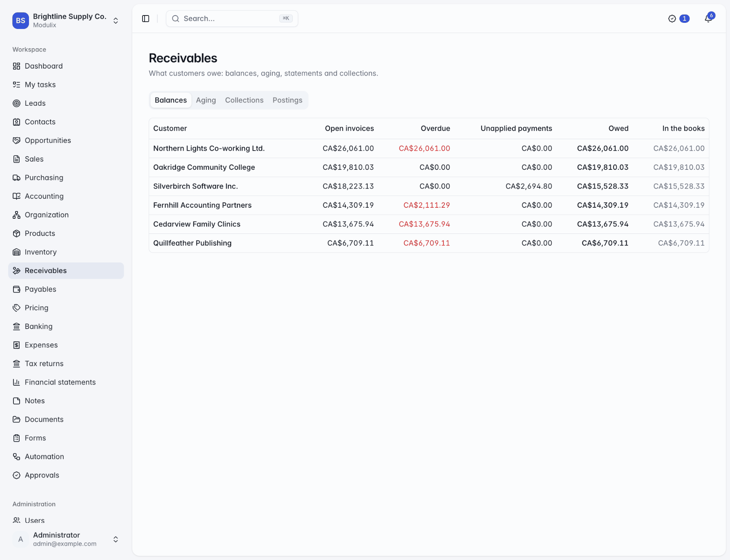
Task: Click the Purchasing truck icon
Action: click(16, 178)
